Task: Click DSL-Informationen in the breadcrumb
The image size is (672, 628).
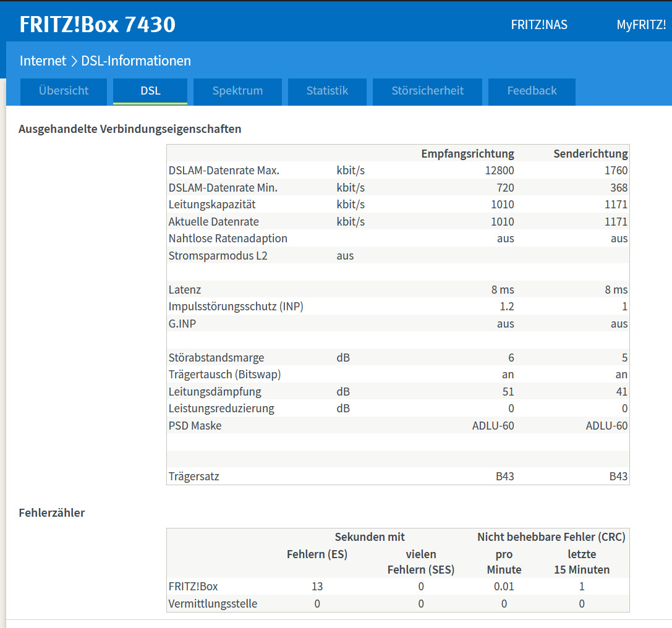Action: (136, 61)
